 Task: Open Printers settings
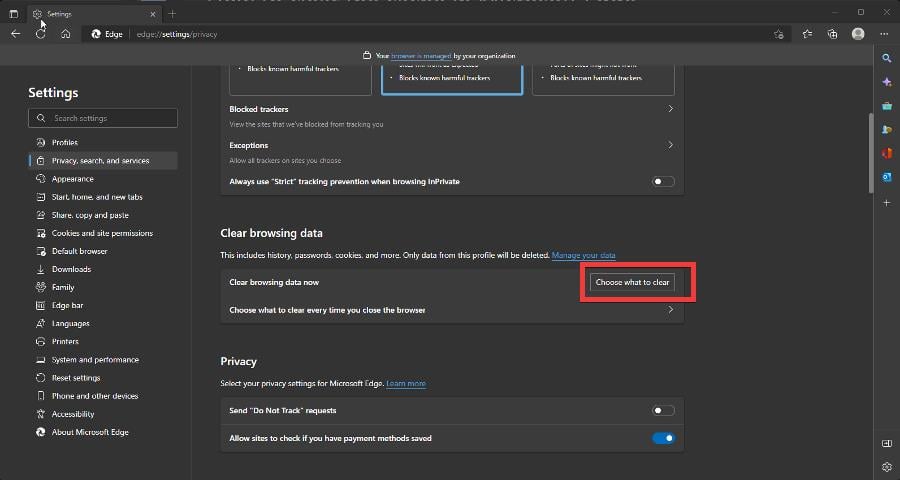click(103, 342)
